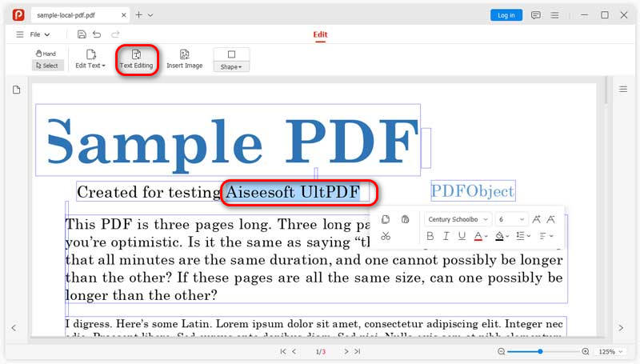Redo the last action
The height and width of the screenshot is (364, 640).
click(115, 34)
